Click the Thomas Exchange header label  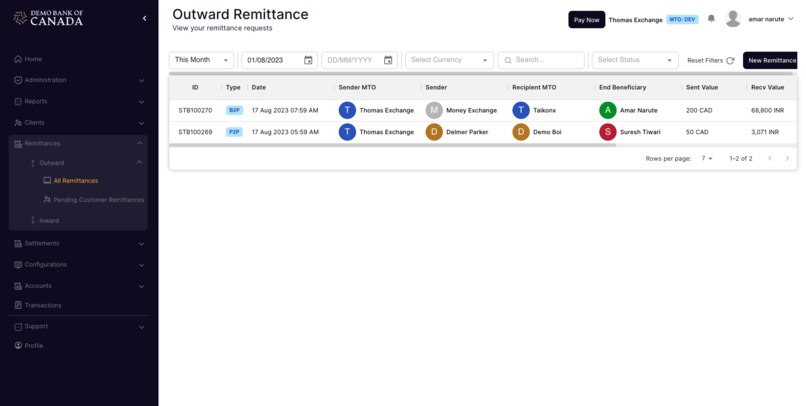pyautogui.click(x=635, y=20)
